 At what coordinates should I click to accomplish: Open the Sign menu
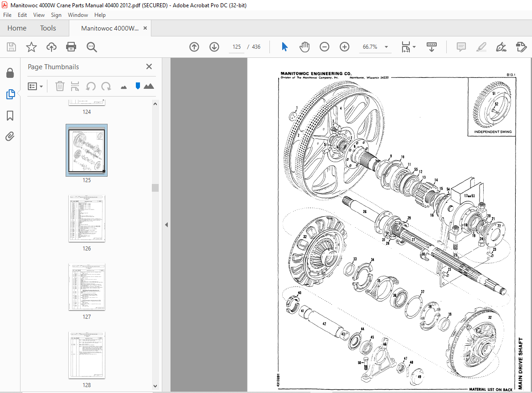click(56, 15)
